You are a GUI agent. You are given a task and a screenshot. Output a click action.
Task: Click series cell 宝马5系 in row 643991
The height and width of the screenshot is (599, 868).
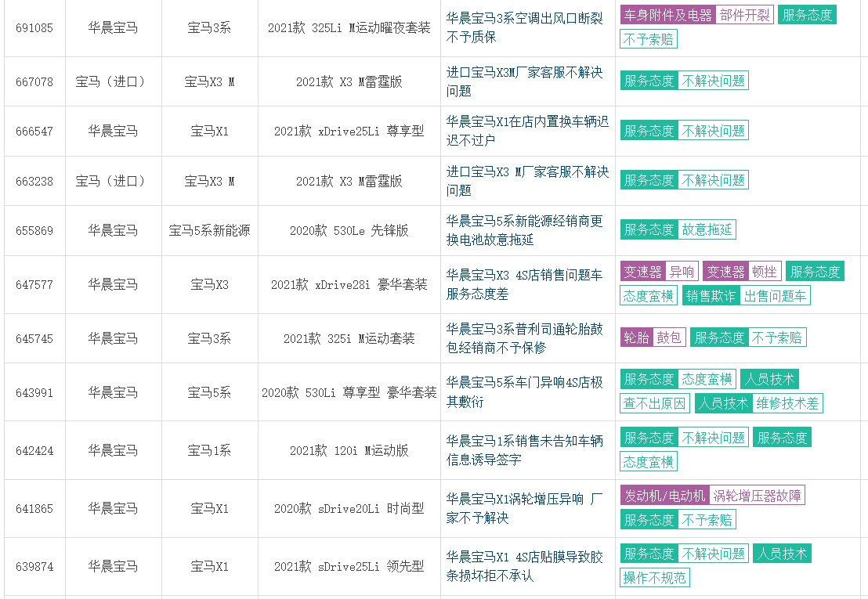(x=209, y=393)
